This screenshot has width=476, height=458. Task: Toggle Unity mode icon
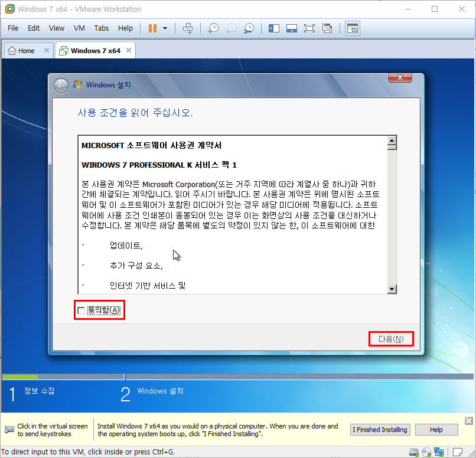point(327,28)
